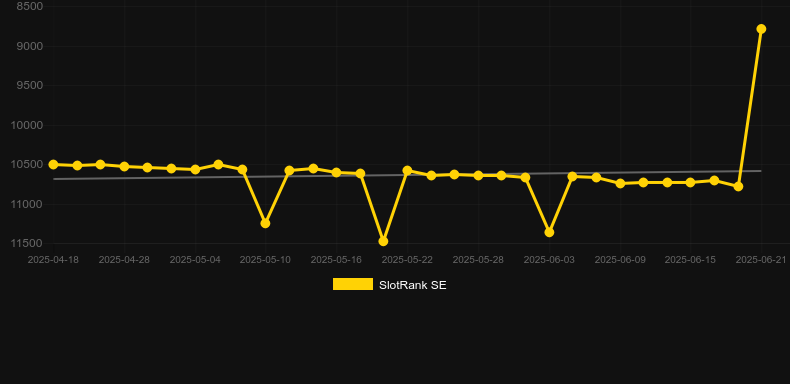Click the 2025-05-10 date label
The height and width of the screenshot is (384, 790).
265,260
